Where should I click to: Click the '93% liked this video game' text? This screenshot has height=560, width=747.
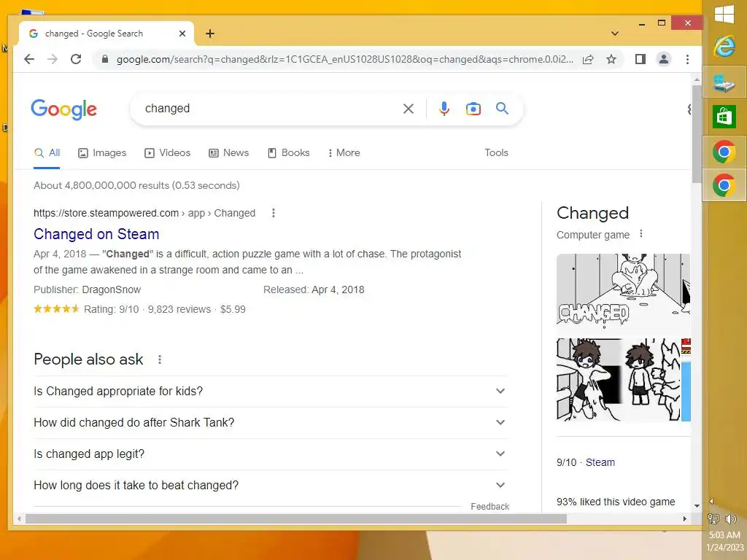click(x=616, y=502)
